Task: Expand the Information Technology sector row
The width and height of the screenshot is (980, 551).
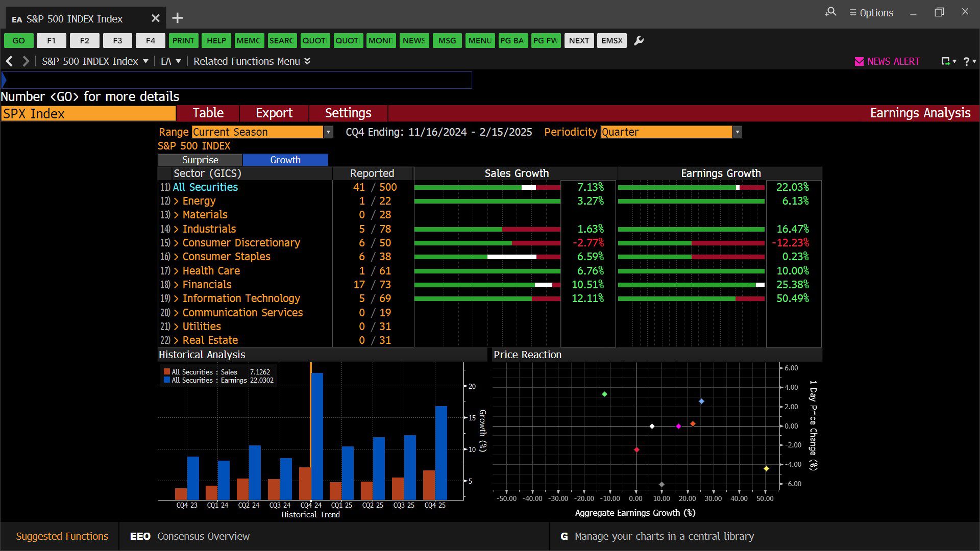Action: tap(176, 298)
